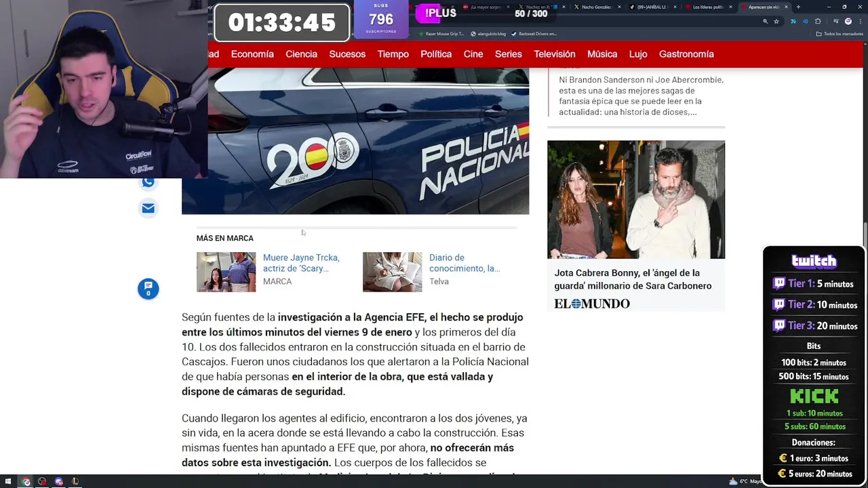Open Economía section in nav bar
The width and height of the screenshot is (868, 488).
pos(252,54)
